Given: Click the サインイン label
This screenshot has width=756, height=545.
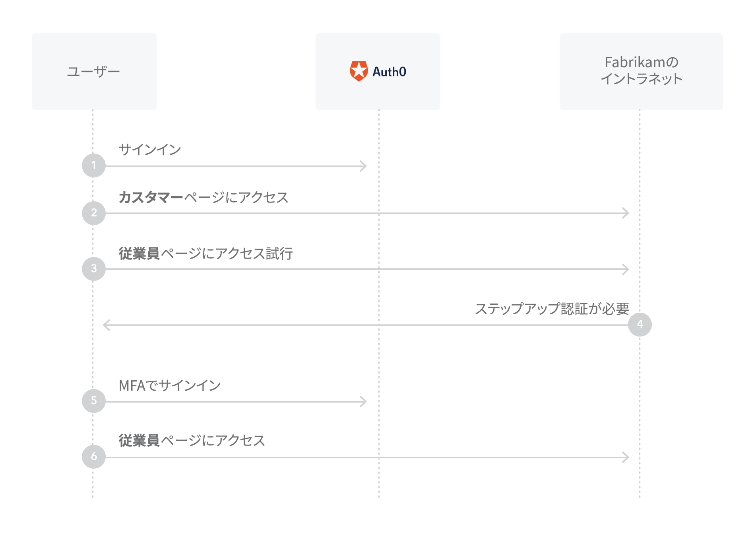Looking at the screenshot, I should click(150, 150).
